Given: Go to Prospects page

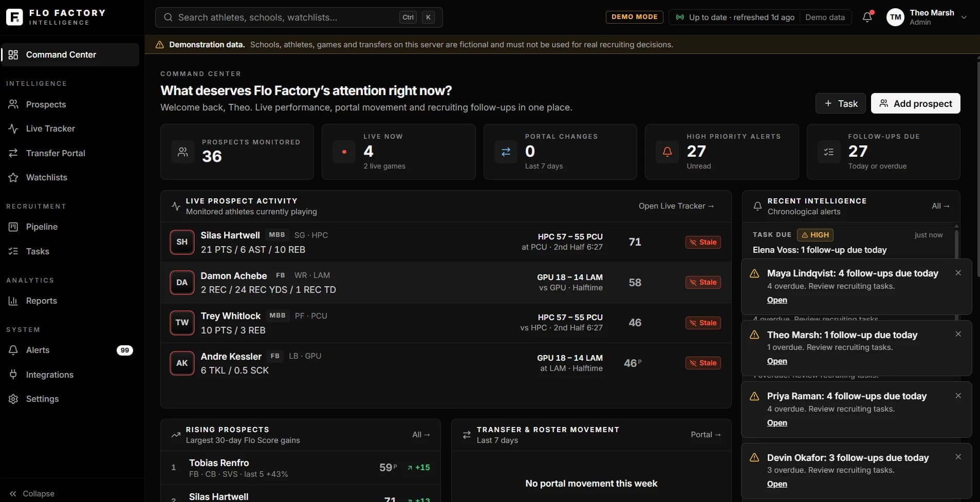Looking at the screenshot, I should tap(70, 104).
